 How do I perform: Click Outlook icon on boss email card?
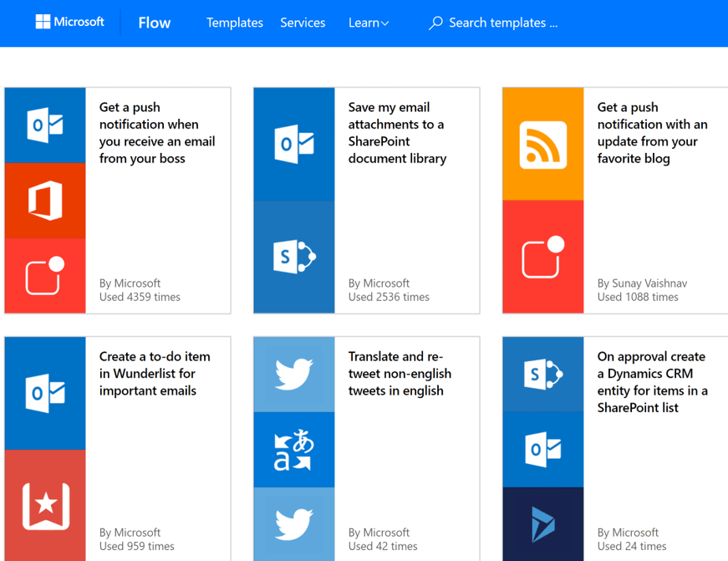click(45, 125)
